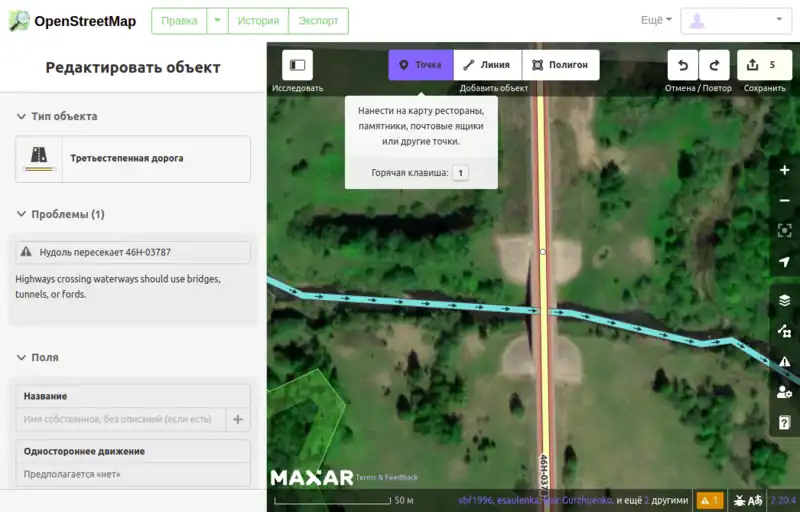Switch to the История tab

(x=258, y=21)
